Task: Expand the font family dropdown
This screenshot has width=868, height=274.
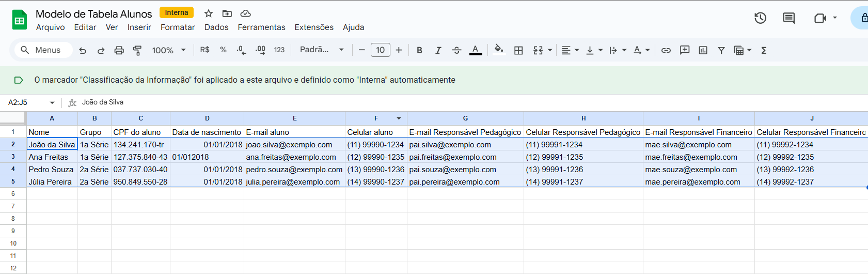Action: pos(322,50)
